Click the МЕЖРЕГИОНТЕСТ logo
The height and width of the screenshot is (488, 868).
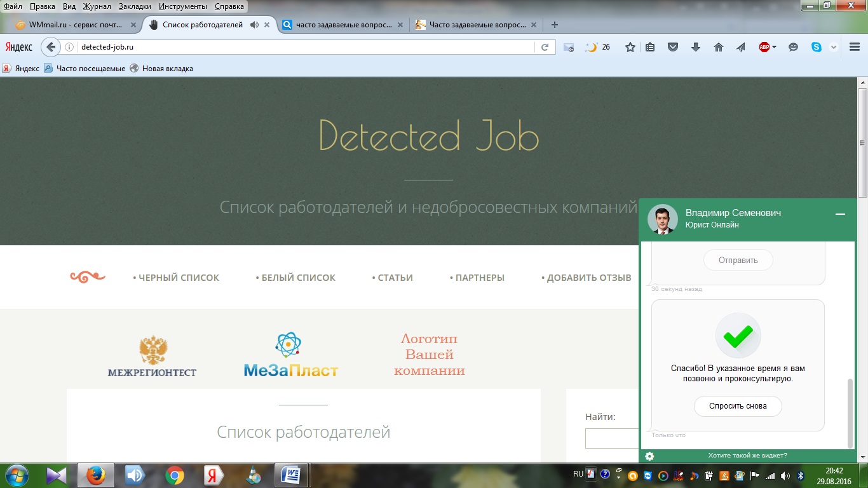coord(153,356)
